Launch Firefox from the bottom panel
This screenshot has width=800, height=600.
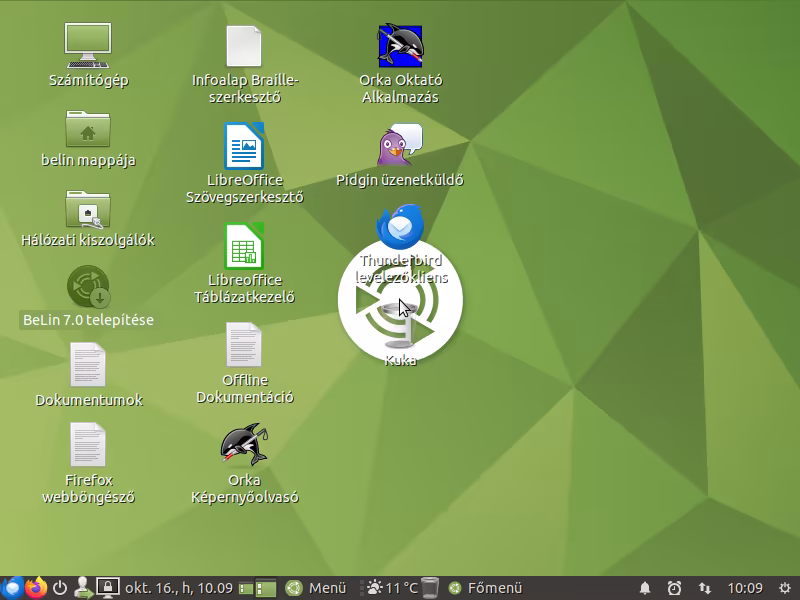click(x=36, y=588)
